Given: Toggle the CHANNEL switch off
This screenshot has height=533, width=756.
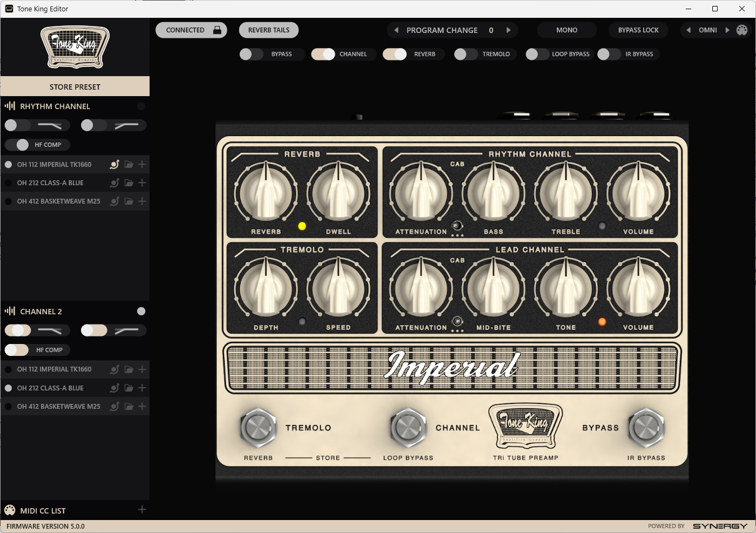Looking at the screenshot, I should (323, 54).
